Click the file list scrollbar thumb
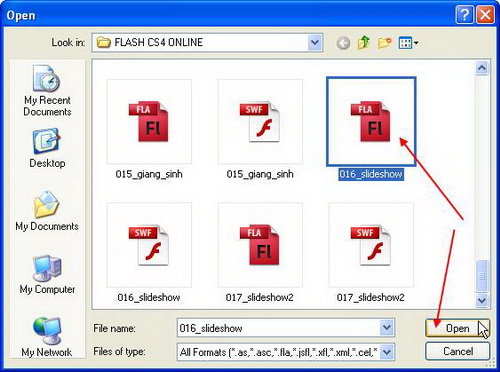 pyautogui.click(x=482, y=276)
